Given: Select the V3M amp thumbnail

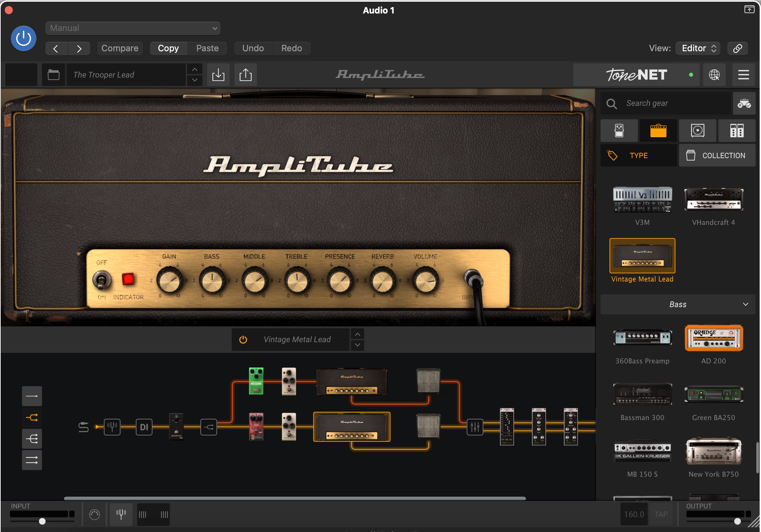Looking at the screenshot, I should (642, 200).
